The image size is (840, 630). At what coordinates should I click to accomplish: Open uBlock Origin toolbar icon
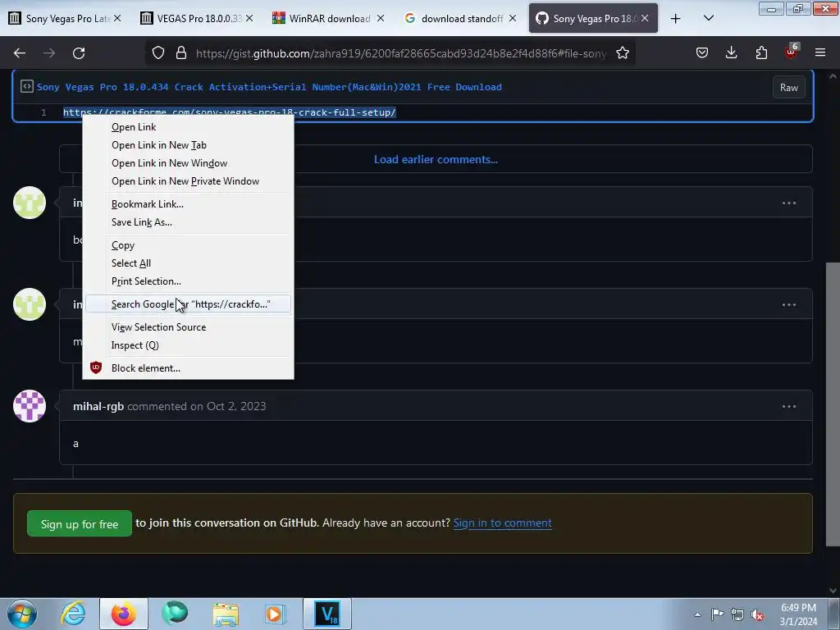(x=792, y=52)
